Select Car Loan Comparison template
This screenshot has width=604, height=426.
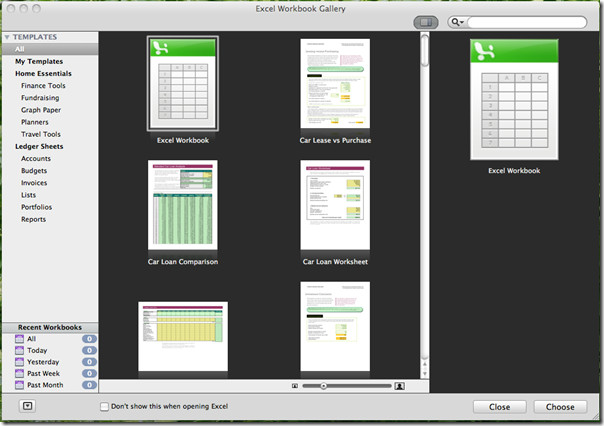tap(183, 205)
